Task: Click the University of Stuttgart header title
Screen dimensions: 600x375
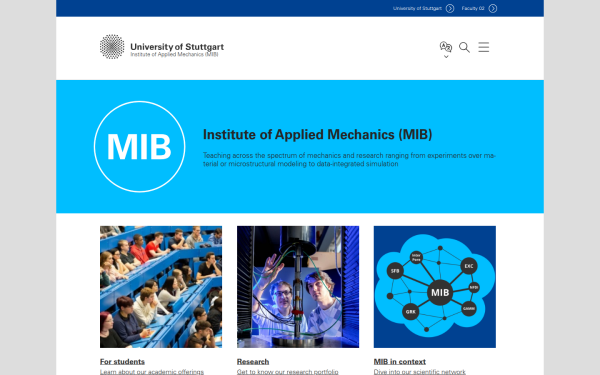Action: coord(177,47)
